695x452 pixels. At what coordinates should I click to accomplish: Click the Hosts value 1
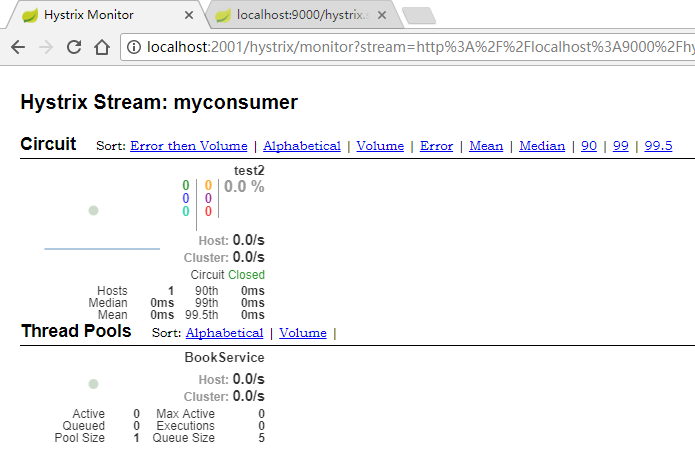click(x=171, y=291)
